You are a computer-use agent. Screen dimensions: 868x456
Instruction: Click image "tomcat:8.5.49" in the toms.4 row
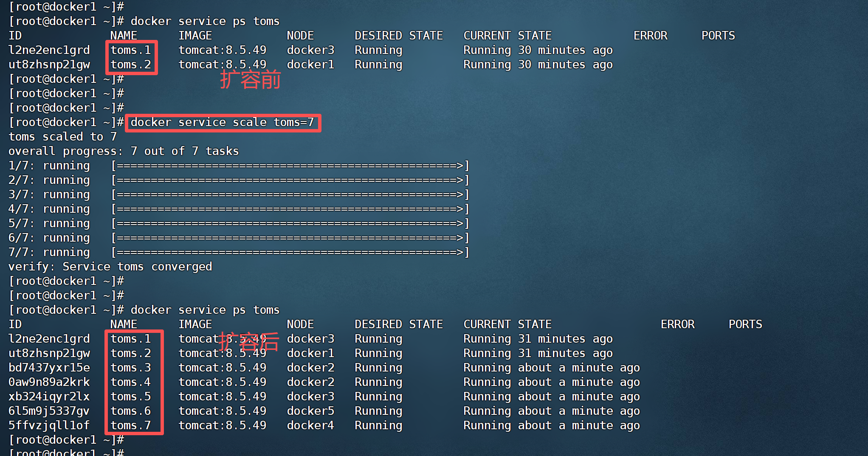223,382
